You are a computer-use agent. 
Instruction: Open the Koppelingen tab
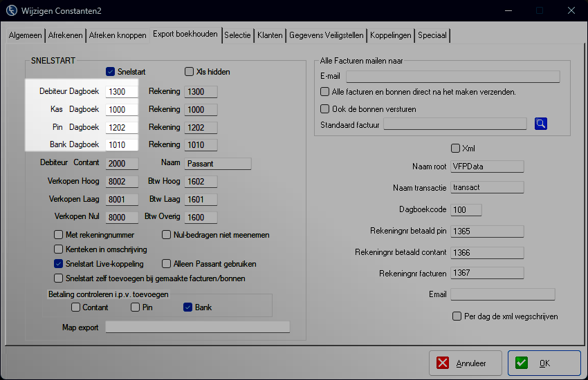coord(390,35)
